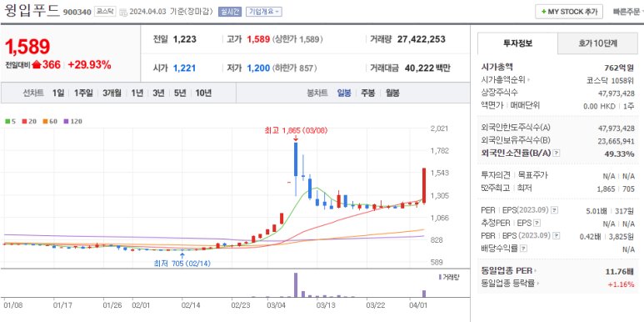Image resolution: width=644 pixels, height=322 pixels.
Task: Click the 코스닥 market badge
Action: [105, 12]
